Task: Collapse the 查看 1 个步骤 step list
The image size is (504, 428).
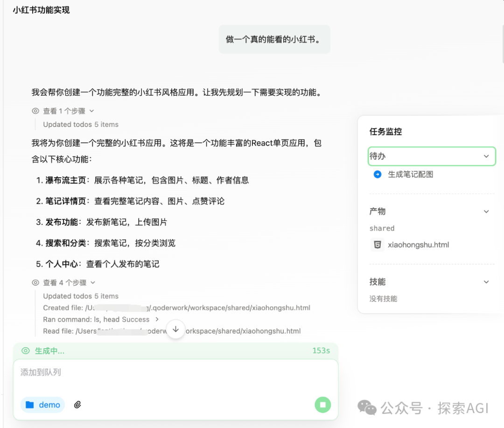Action: [92, 111]
